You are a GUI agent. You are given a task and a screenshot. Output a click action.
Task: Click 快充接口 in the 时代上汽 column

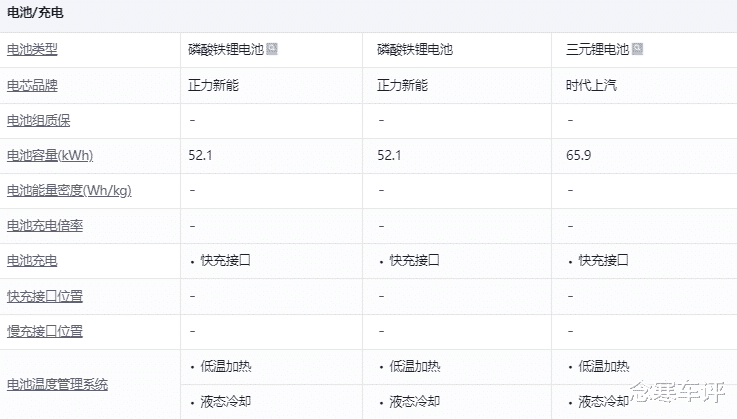tap(603, 261)
